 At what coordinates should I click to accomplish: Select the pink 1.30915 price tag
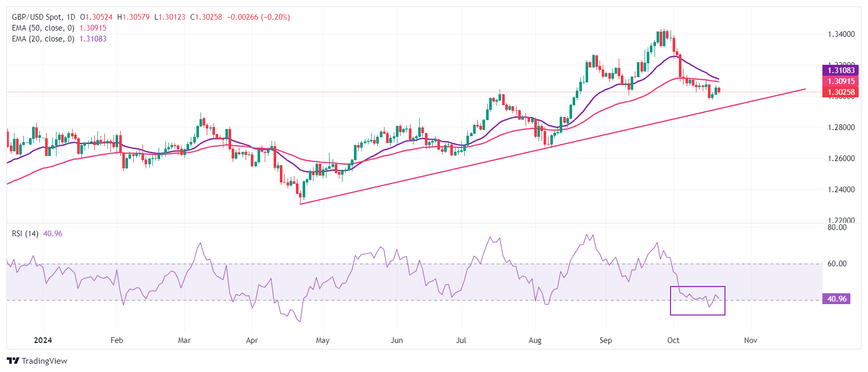841,81
